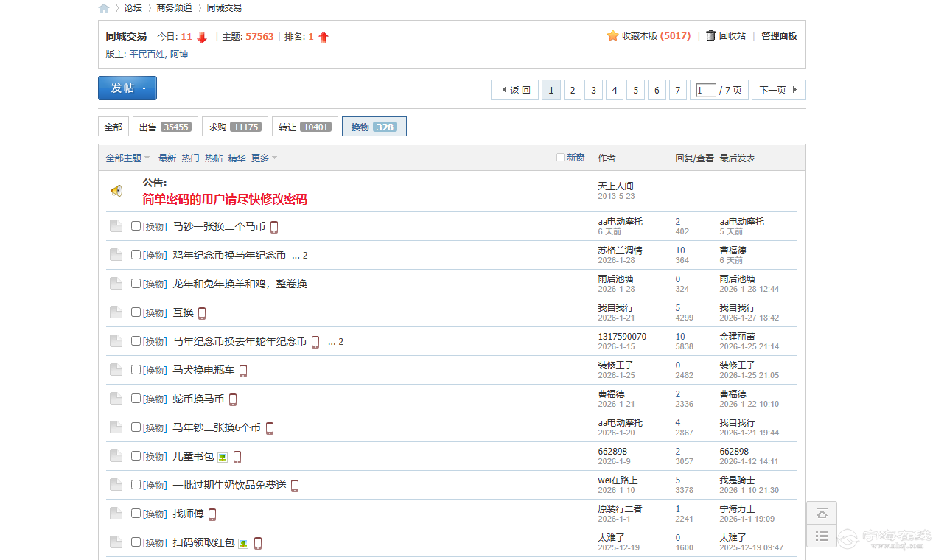Viewport: 947px width, 560px height.
Task: Click the 下一页 pagination button
Action: (774, 89)
